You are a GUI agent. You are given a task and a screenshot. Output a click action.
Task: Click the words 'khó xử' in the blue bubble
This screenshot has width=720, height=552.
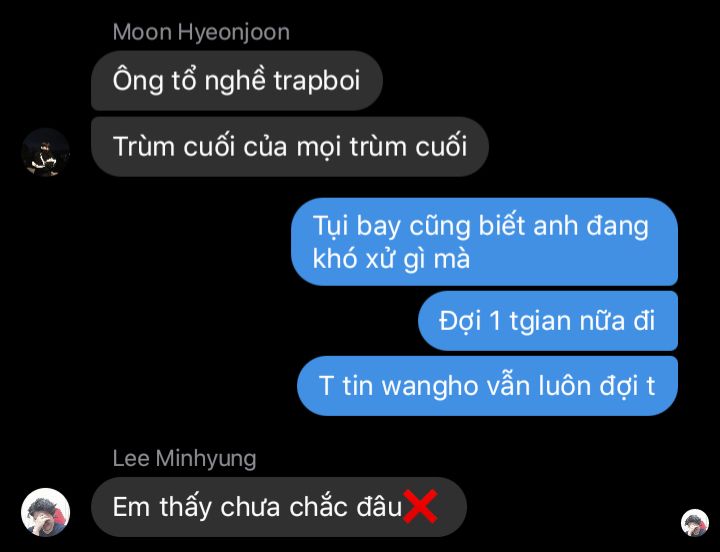(354, 259)
